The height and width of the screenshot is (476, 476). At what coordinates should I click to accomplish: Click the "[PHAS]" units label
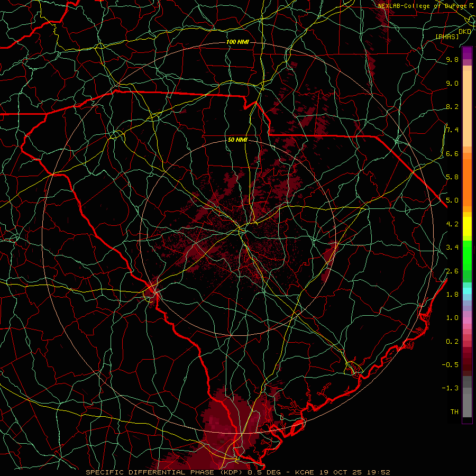click(447, 37)
